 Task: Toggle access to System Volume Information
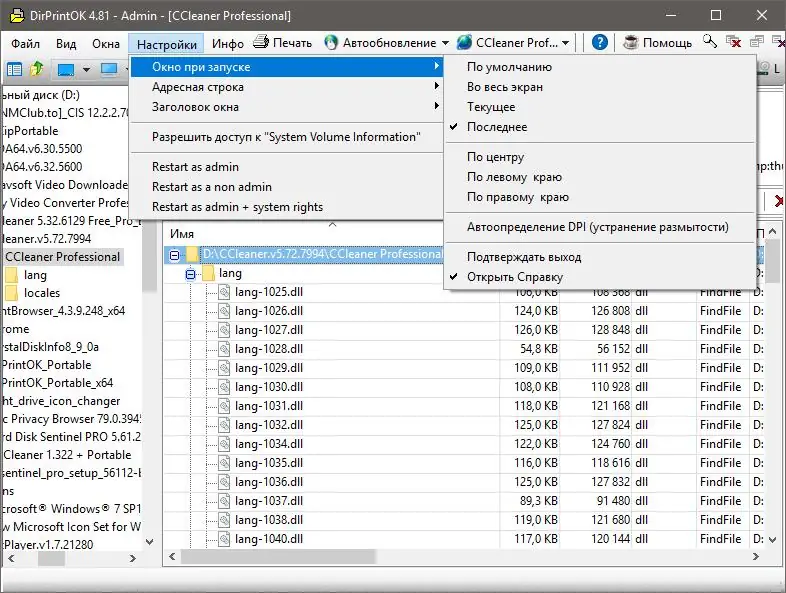click(x=287, y=137)
